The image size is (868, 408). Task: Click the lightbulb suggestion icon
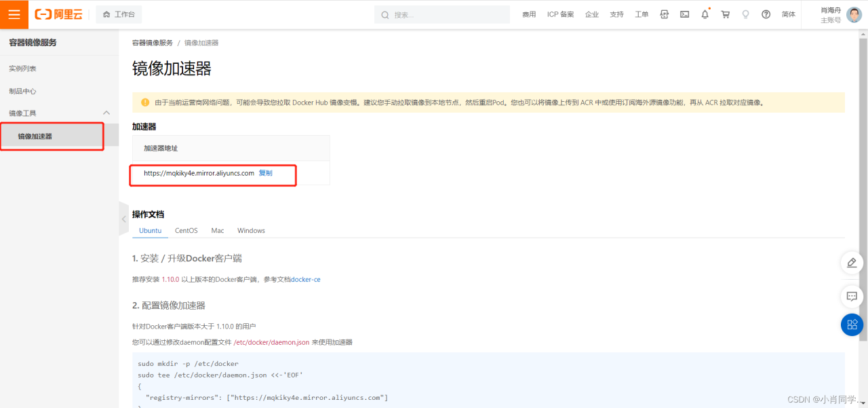coord(745,14)
